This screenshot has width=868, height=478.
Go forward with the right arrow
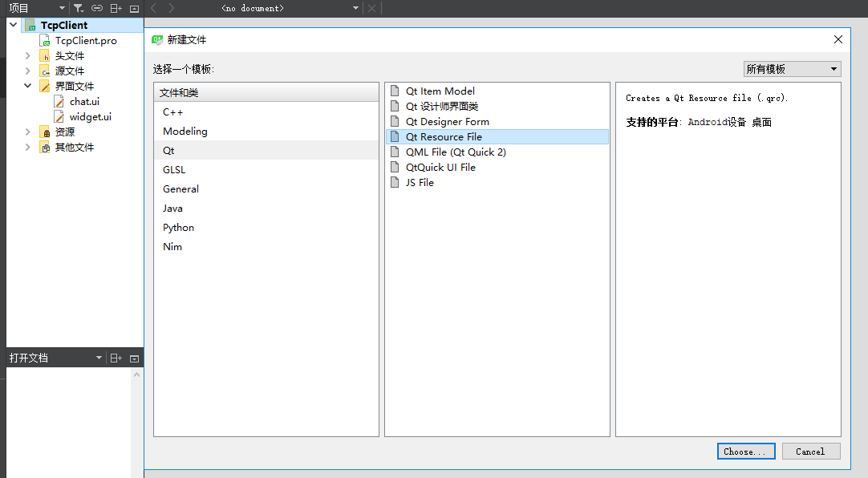[x=172, y=8]
